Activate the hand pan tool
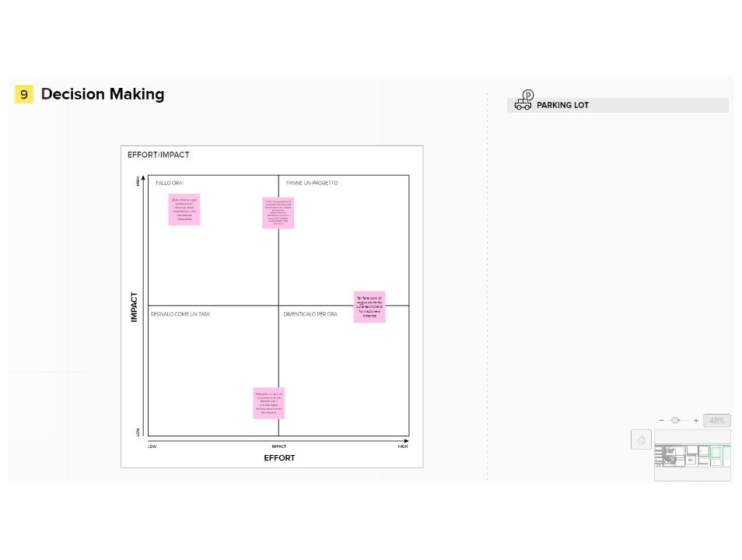The image size is (742, 560). pos(641,439)
